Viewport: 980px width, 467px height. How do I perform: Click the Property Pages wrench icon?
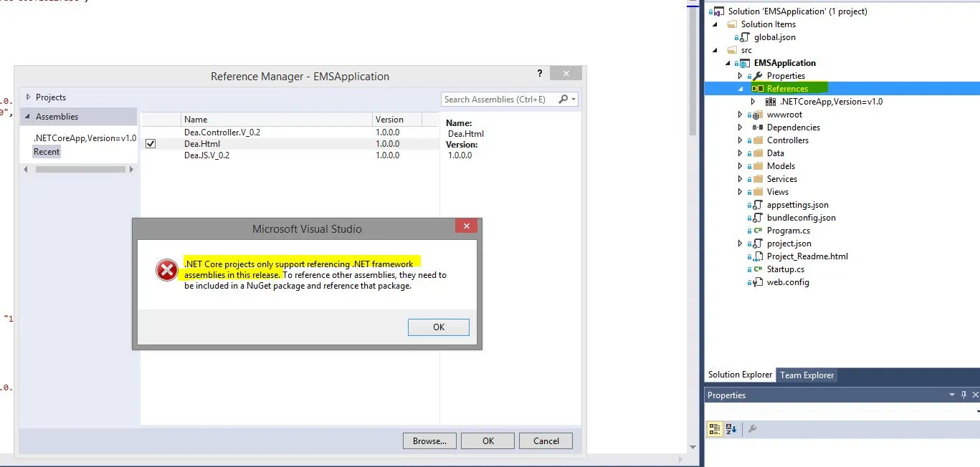pos(752,429)
